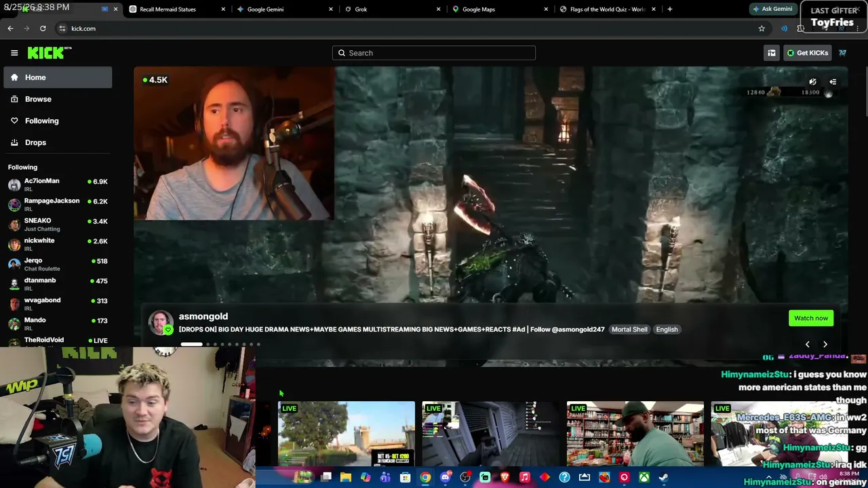
Task: Open Jerqo's channel in Following list
Action: (58, 264)
